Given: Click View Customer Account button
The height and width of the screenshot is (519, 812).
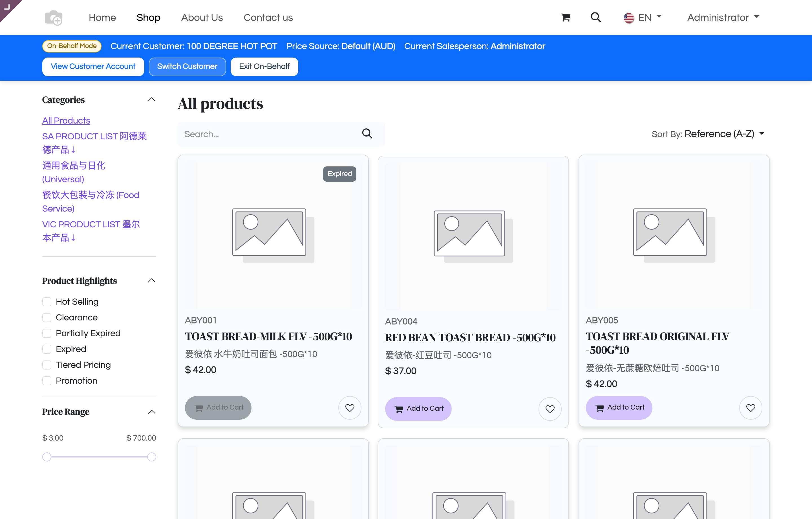Looking at the screenshot, I should tap(93, 67).
